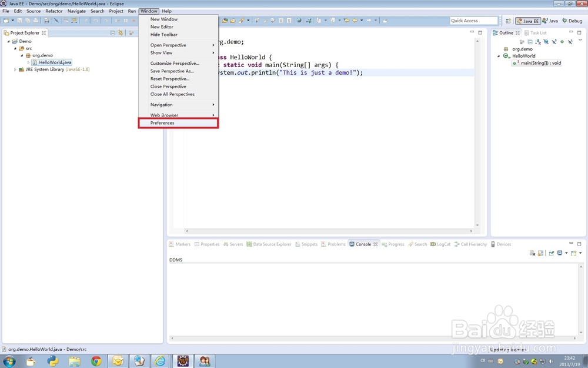Open the New wizard dropdown arrow
The image size is (588, 368).
(12, 20)
